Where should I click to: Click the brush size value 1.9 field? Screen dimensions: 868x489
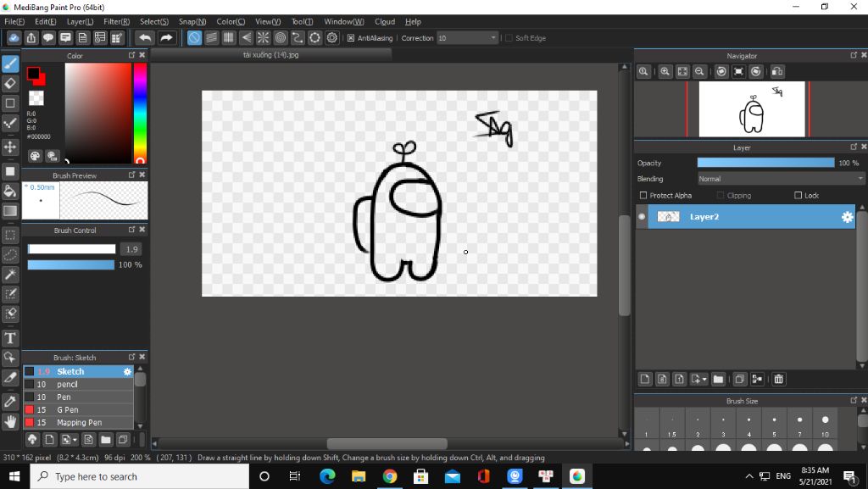point(131,249)
